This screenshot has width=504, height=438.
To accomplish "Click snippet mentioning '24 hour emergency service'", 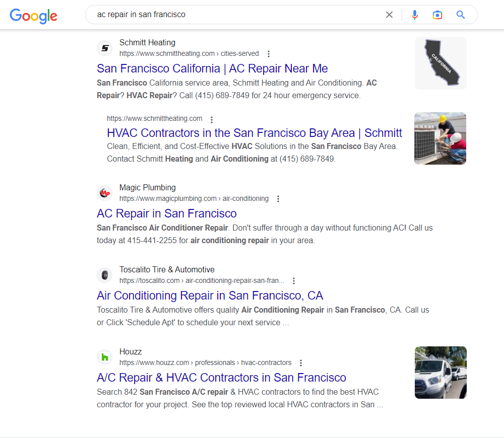I will (x=236, y=89).
